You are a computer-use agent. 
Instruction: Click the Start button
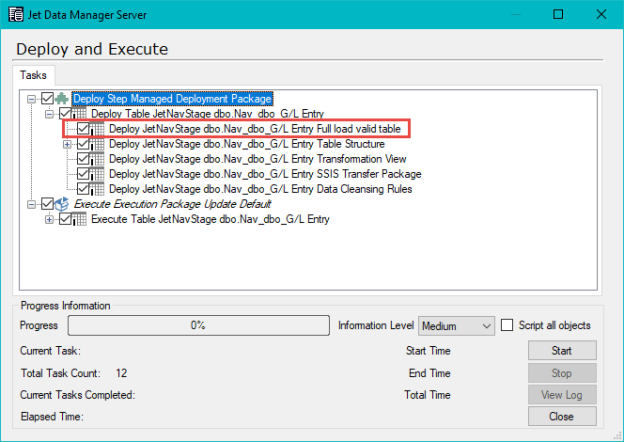562,350
